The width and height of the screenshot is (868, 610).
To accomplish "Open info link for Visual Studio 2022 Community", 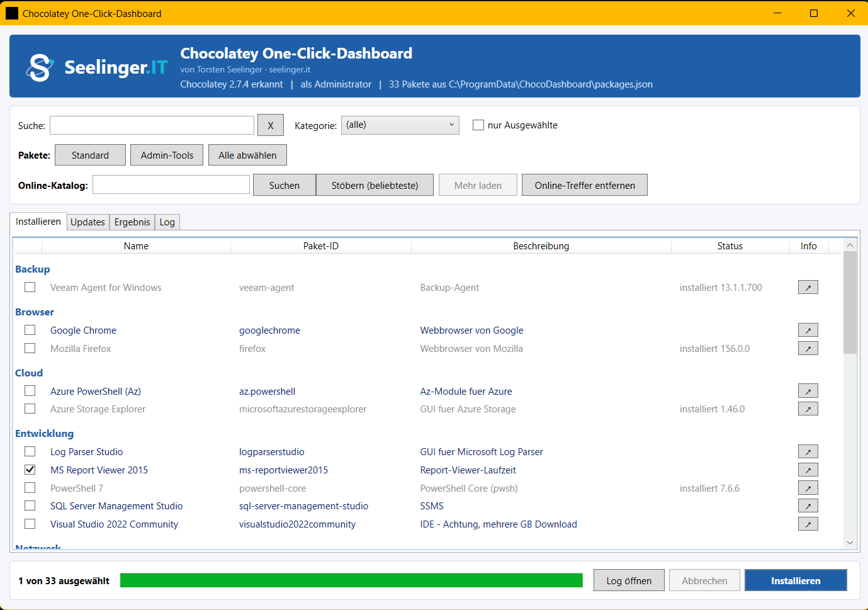I will pyautogui.click(x=808, y=524).
